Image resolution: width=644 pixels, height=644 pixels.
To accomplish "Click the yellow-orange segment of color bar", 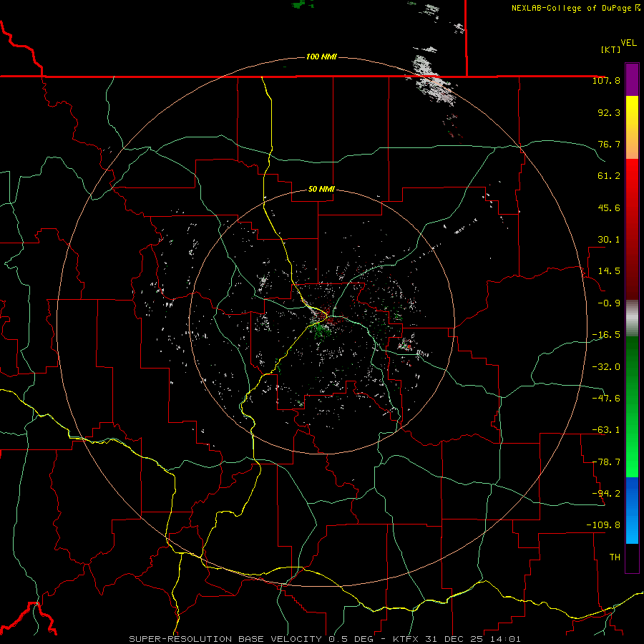I will [632, 127].
